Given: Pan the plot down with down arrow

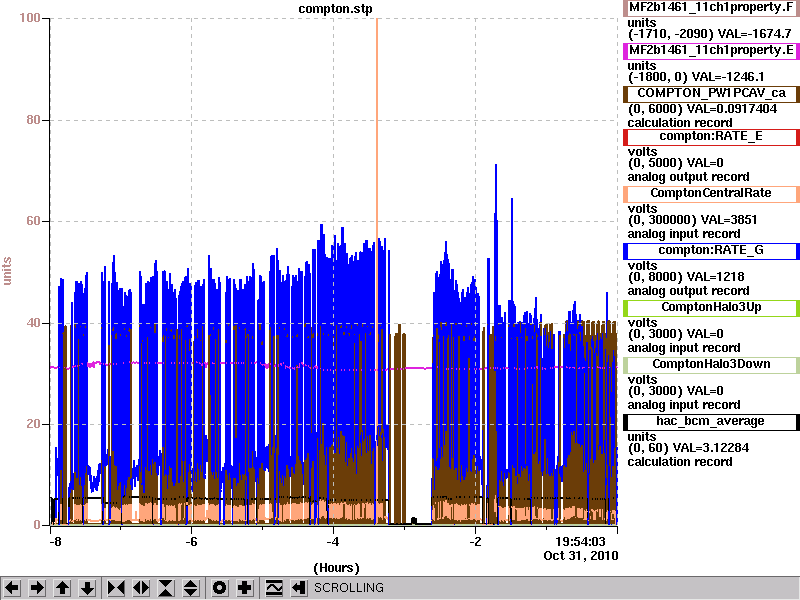Looking at the screenshot, I should click(x=88, y=588).
